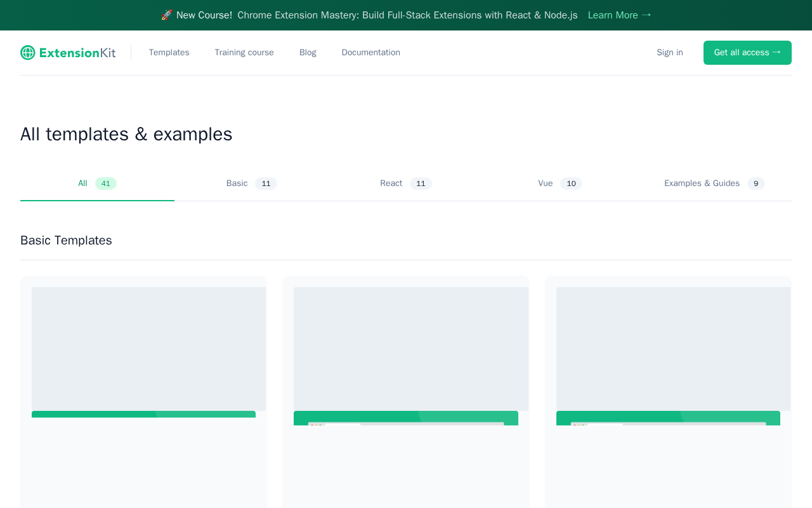Switch to the React tab
The image size is (812, 508).
point(406,184)
